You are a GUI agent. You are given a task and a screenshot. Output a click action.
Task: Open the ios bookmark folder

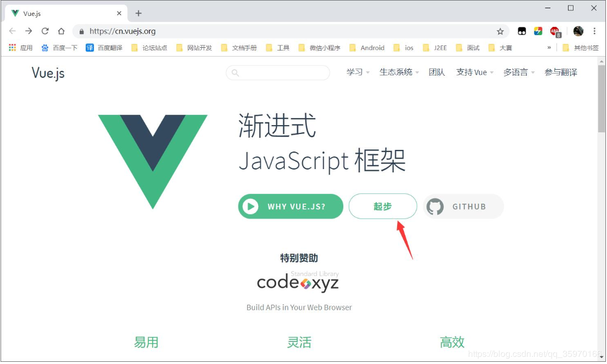point(403,48)
